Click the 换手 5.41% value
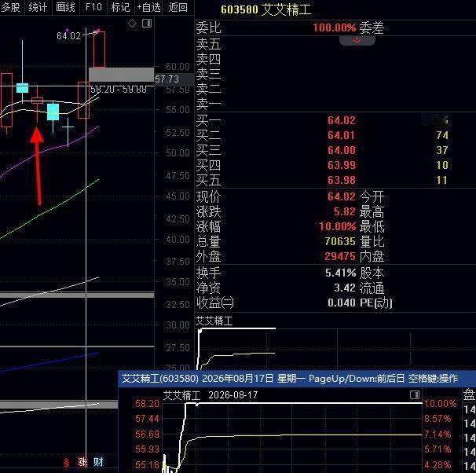 pyautogui.click(x=341, y=273)
